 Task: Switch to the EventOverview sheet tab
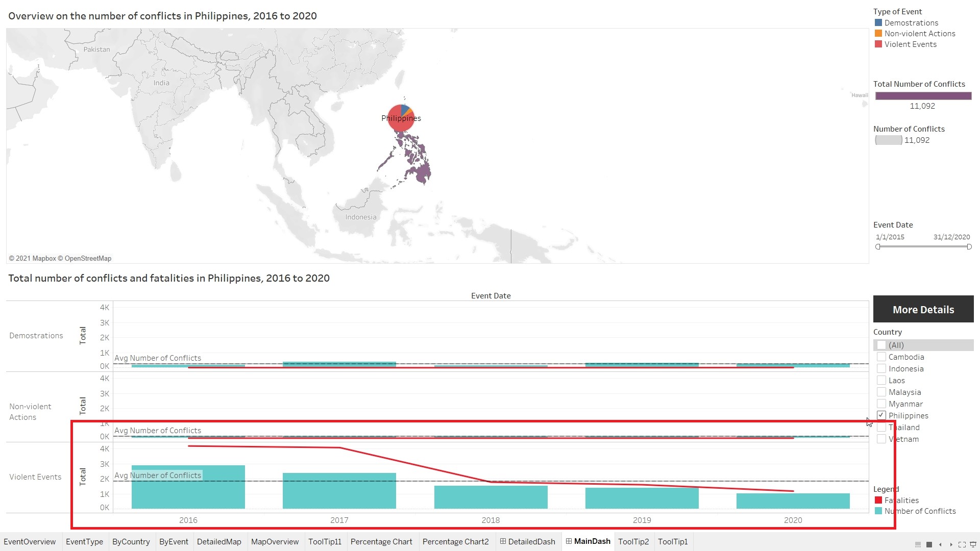(30, 541)
